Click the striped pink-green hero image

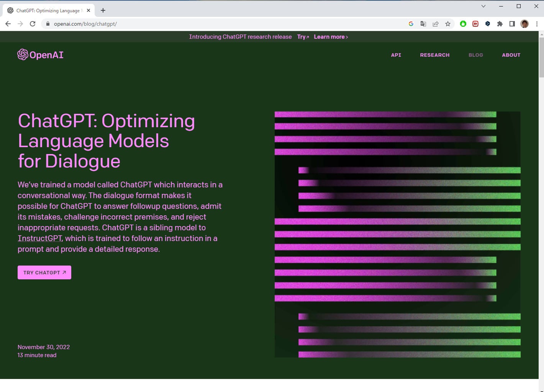click(x=398, y=235)
